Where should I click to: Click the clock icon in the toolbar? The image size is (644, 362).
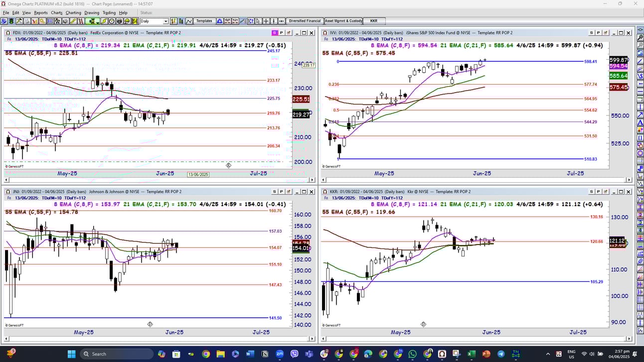tap(112, 21)
